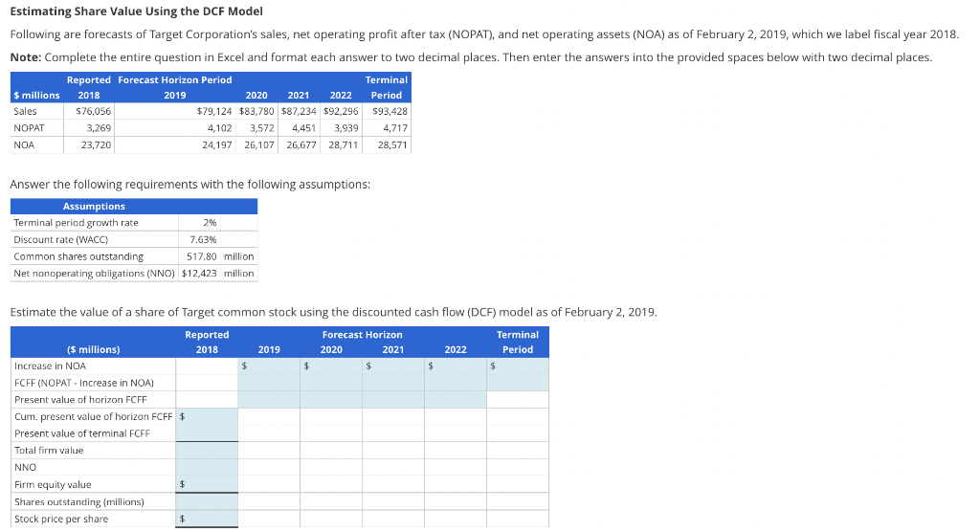Click Present value of horizon FCFF 2021 input

[393, 399]
